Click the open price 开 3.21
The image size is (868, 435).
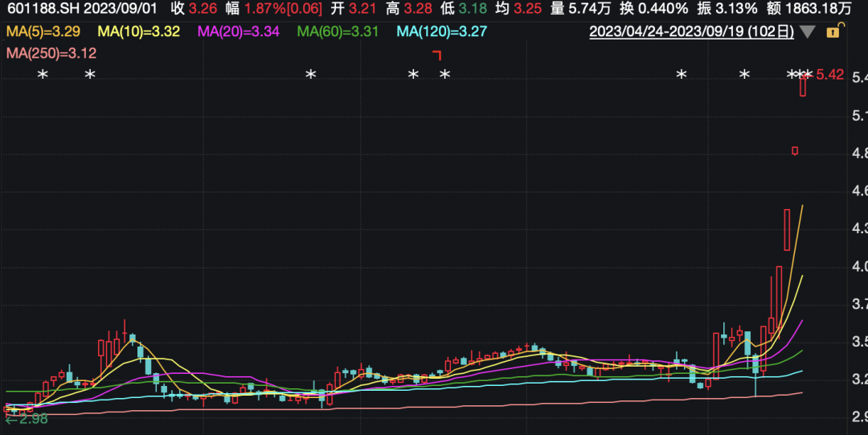click(353, 9)
